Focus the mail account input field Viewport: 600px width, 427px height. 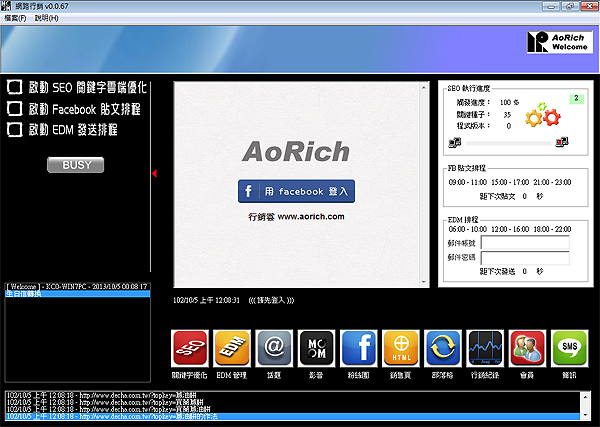525,243
